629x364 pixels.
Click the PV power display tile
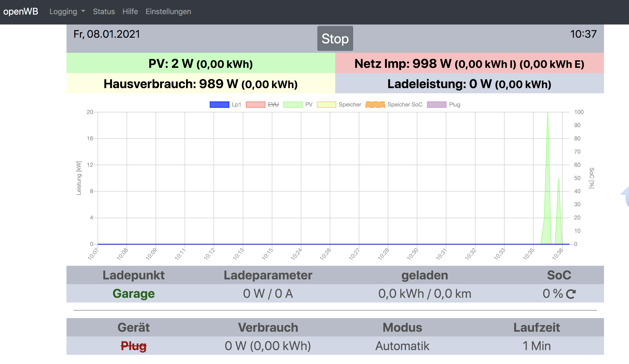(x=200, y=63)
